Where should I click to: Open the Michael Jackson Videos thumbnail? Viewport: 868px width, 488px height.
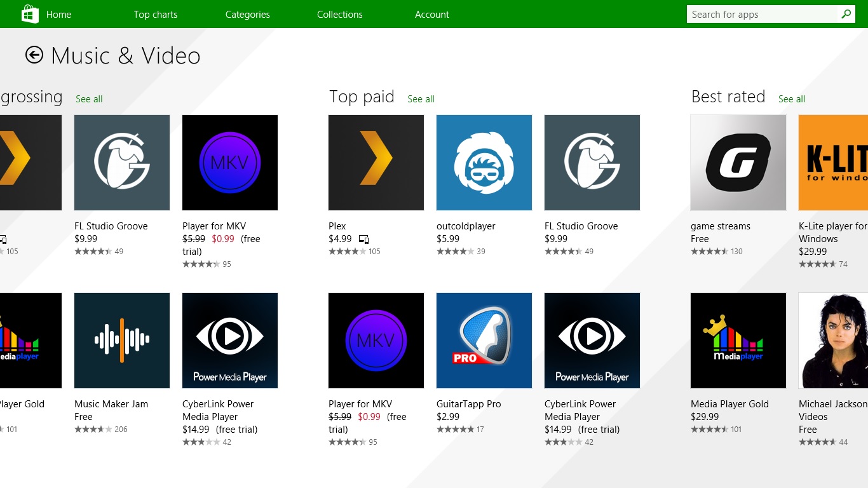click(x=833, y=341)
